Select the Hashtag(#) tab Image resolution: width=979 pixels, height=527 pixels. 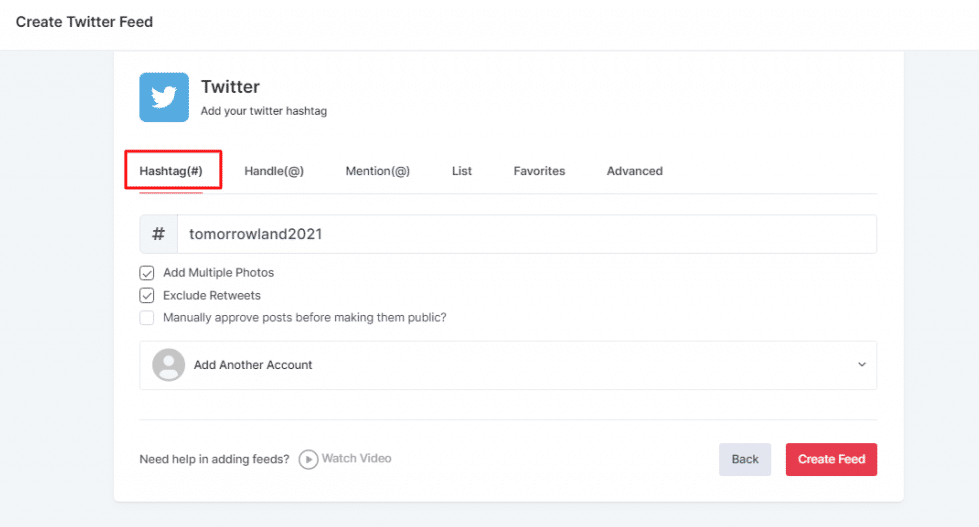click(171, 171)
